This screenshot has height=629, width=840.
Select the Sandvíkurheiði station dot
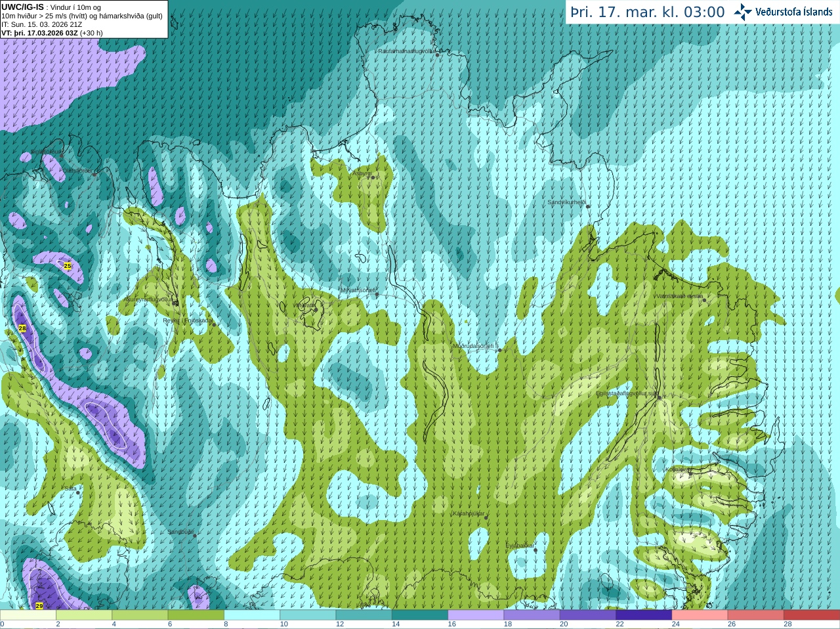pos(588,207)
